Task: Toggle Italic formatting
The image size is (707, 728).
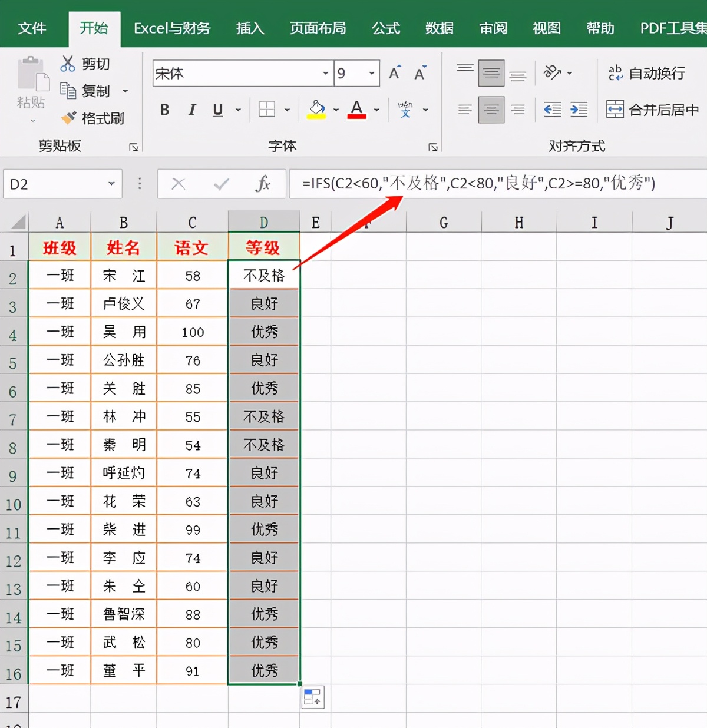Action: point(191,110)
